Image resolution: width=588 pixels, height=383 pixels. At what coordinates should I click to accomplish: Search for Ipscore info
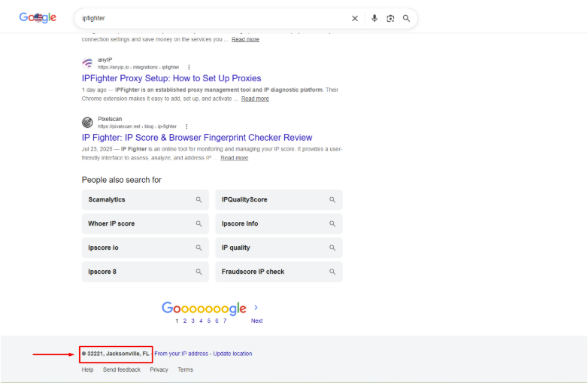(279, 223)
